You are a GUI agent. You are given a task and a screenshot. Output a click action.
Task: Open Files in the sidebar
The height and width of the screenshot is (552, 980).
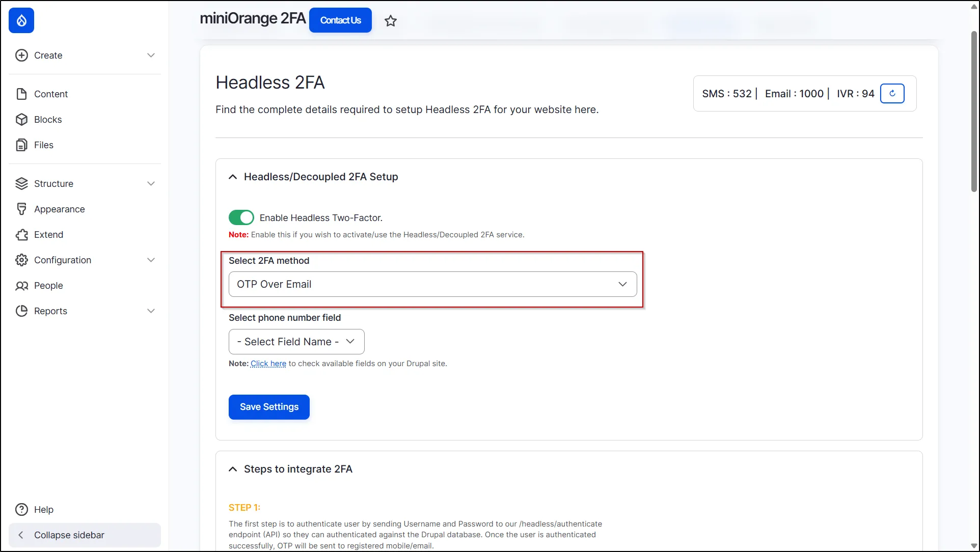pyautogui.click(x=44, y=145)
